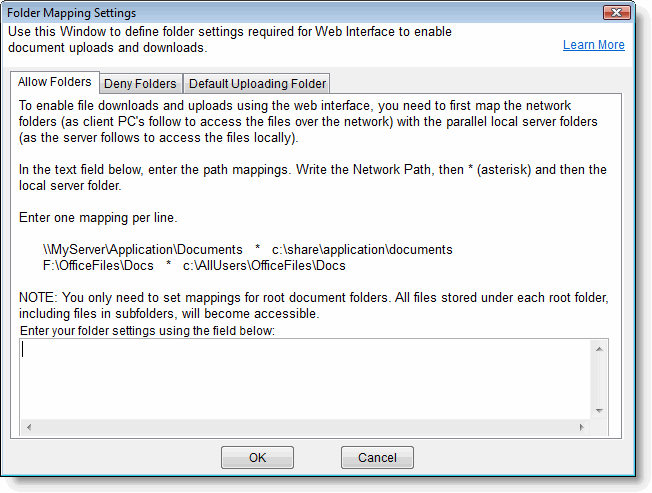Click the horizontal scrollbar's left arrow
652x493 pixels.
[x=28, y=427]
